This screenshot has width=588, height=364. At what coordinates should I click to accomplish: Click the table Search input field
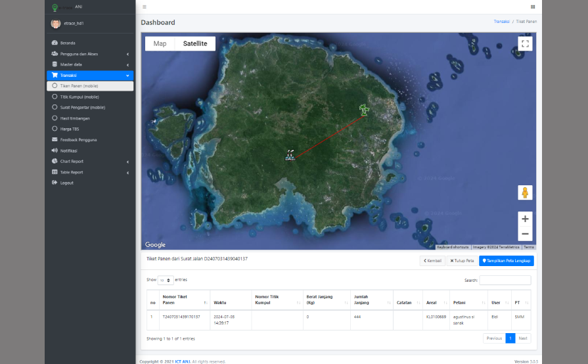pos(505,280)
